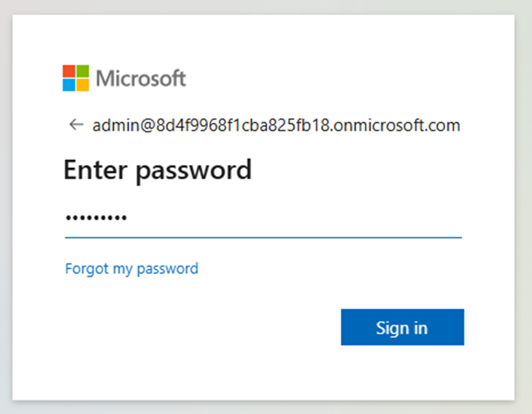This screenshot has width=532, height=414.
Task: Click the word "Enter" in the heading
Action: 96,169
